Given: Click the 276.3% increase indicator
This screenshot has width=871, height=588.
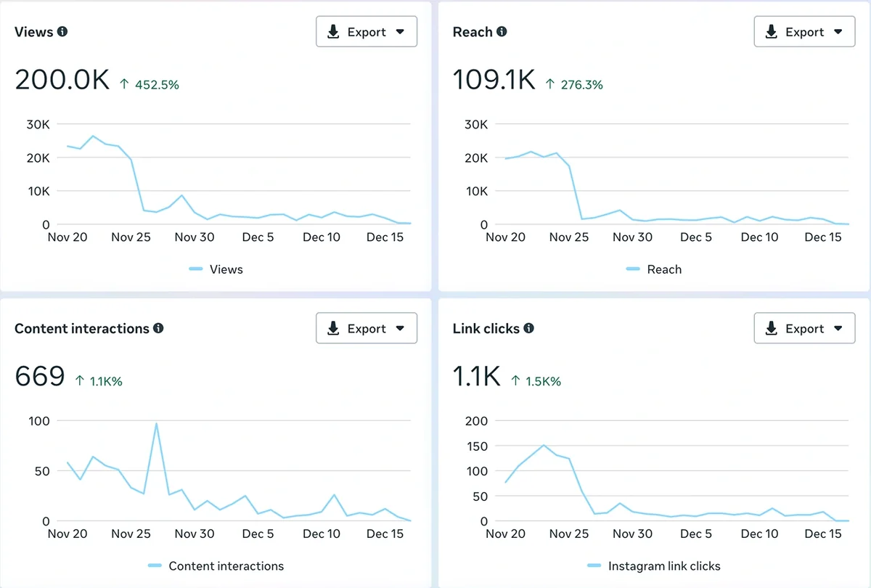Looking at the screenshot, I should click(x=573, y=84).
